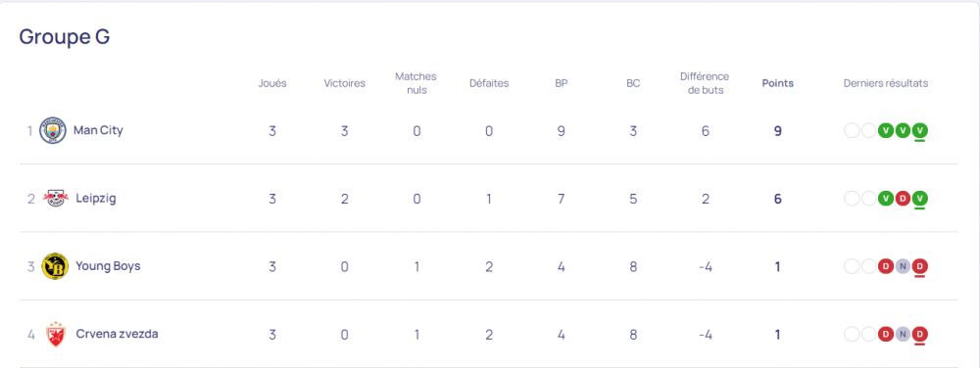Click the Groupe G heading
Image resolution: width=980 pixels, height=368 pixels.
click(x=65, y=37)
